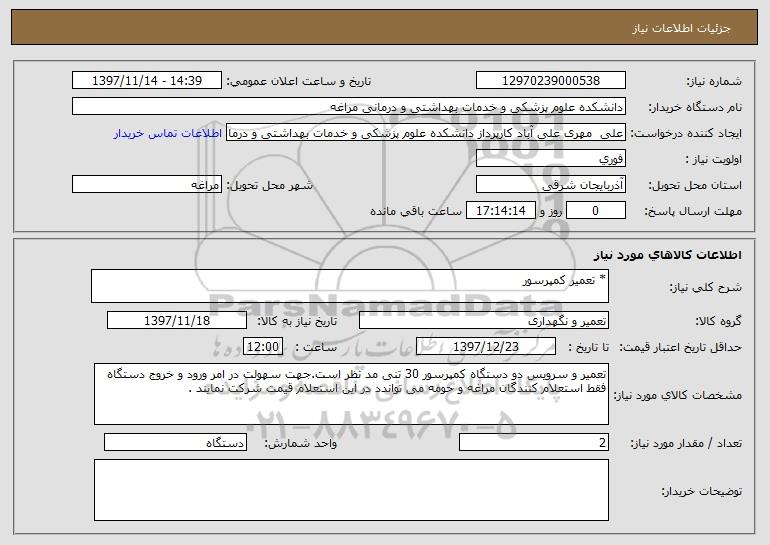770x545 pixels.
Task: Click the label شماره نیاز
Action: [x=714, y=82]
